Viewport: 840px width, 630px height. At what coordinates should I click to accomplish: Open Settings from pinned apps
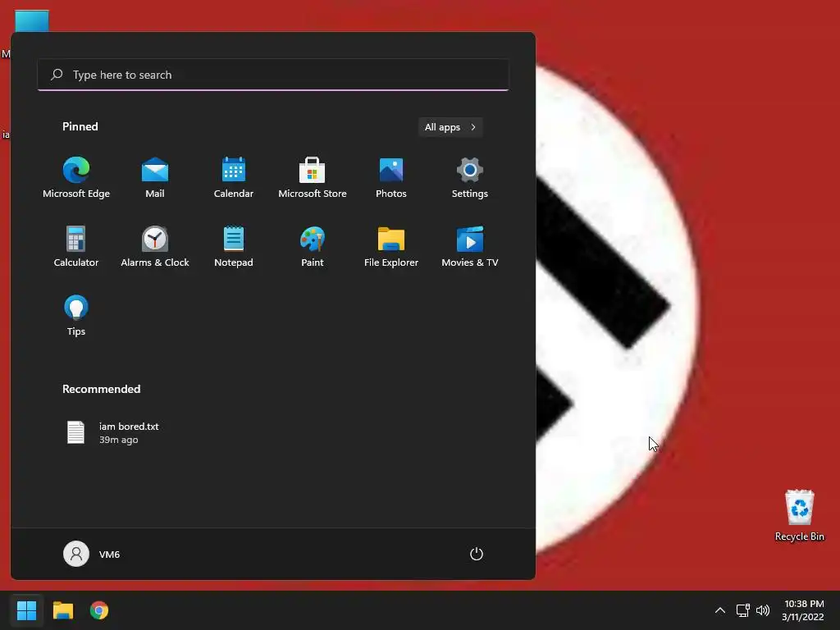(470, 178)
